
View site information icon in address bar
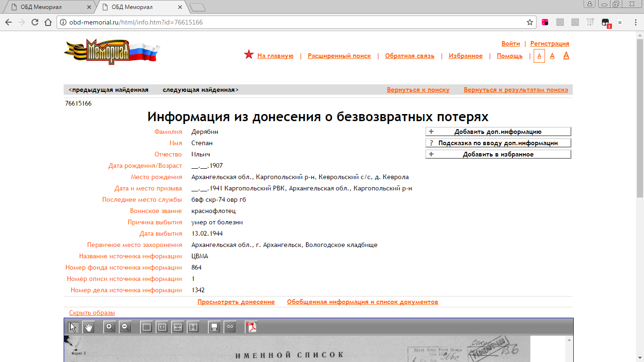pyautogui.click(x=63, y=22)
